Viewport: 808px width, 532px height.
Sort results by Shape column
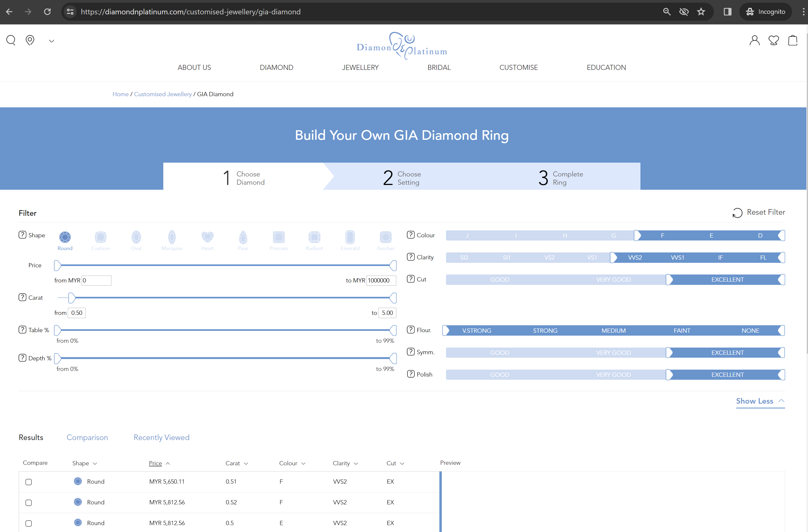(85, 463)
